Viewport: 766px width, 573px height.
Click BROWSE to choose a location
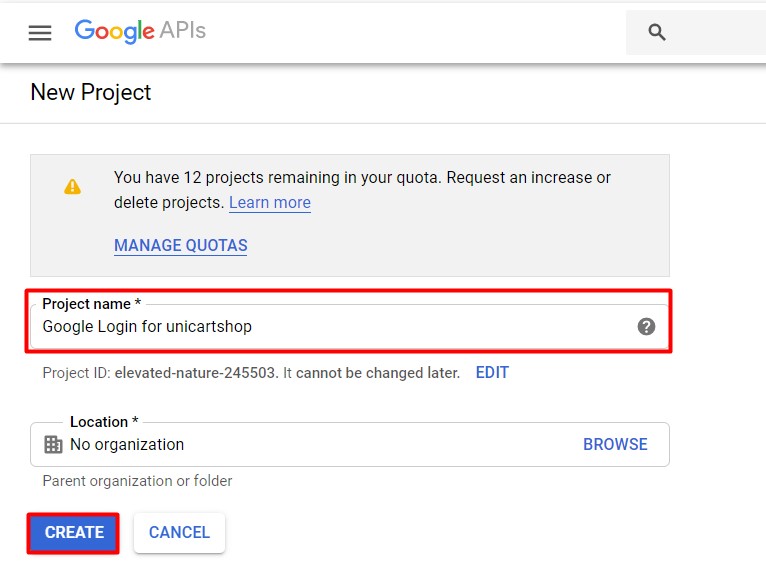click(x=615, y=445)
